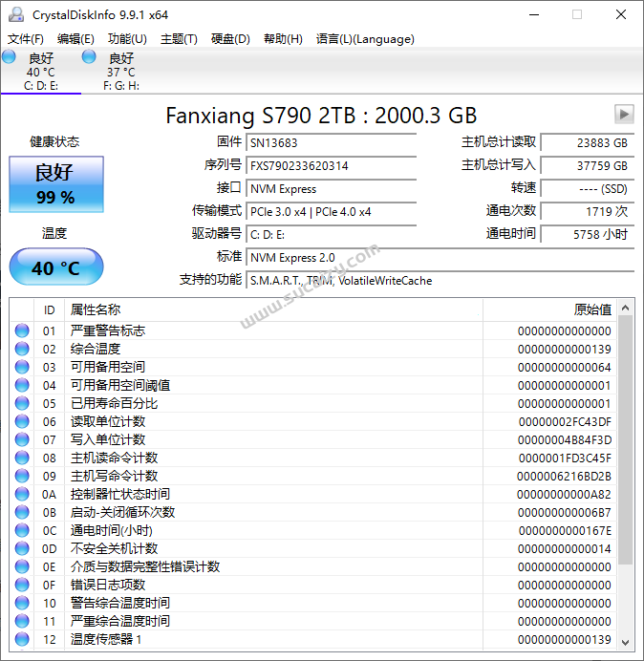This screenshot has height=661, width=644.
Task: Click the CrystalDiskInfo title bar app icon
Action: coord(16,14)
